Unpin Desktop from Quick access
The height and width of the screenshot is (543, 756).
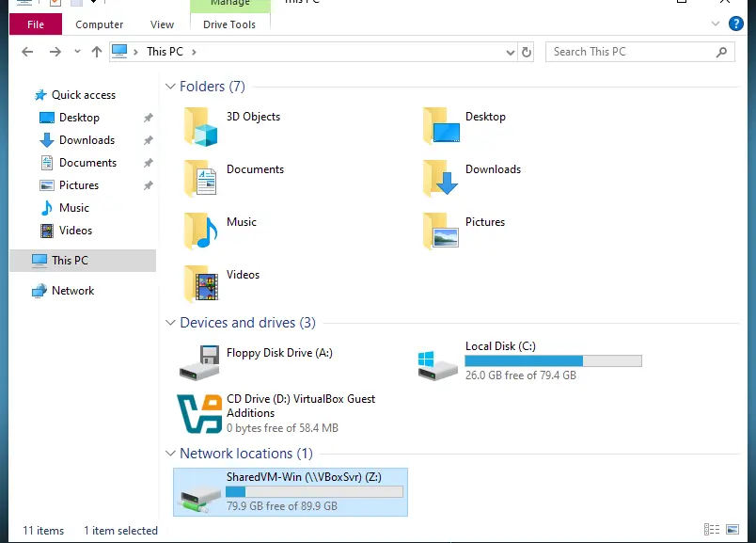click(148, 118)
